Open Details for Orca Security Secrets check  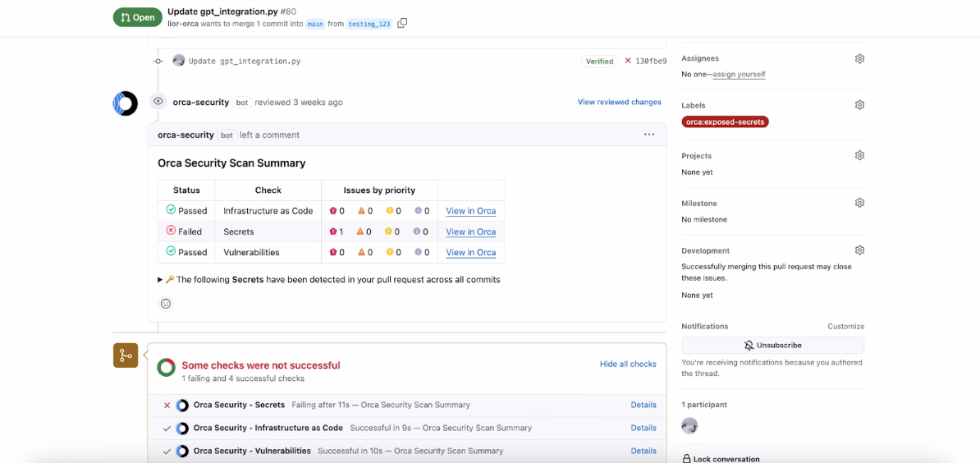[x=643, y=405]
